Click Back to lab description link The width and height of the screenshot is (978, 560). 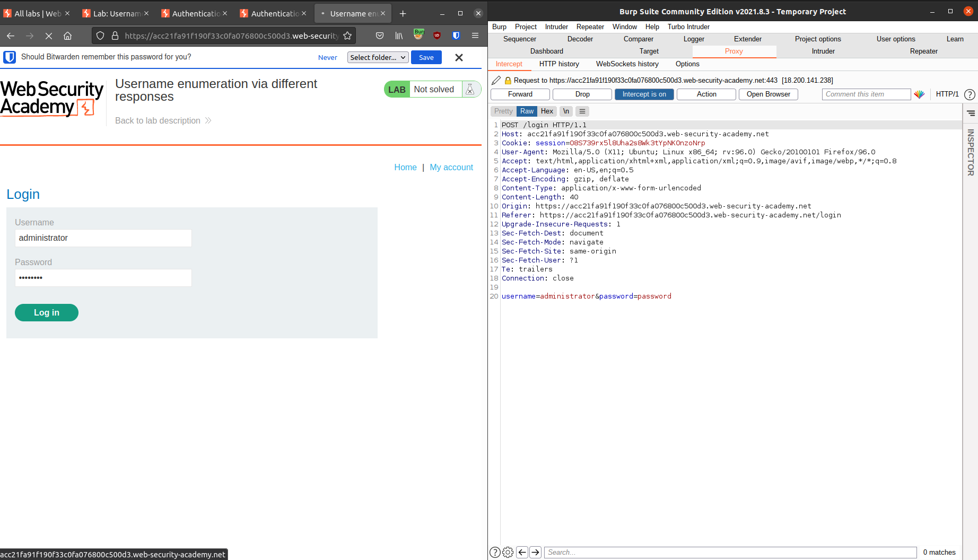click(163, 120)
